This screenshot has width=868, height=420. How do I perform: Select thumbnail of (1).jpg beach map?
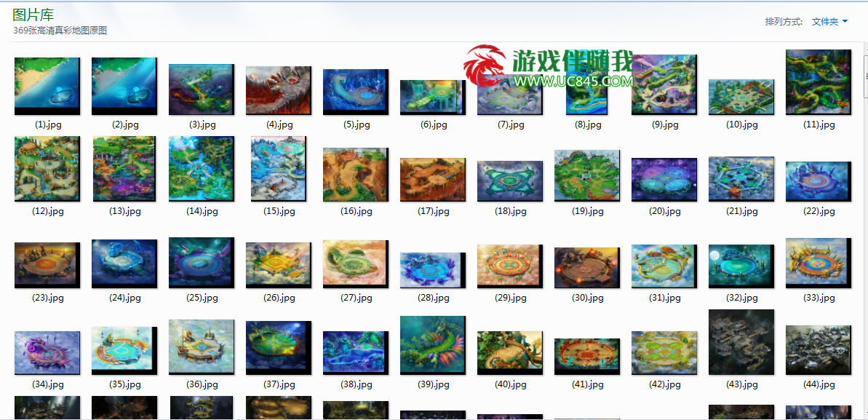tap(47, 86)
